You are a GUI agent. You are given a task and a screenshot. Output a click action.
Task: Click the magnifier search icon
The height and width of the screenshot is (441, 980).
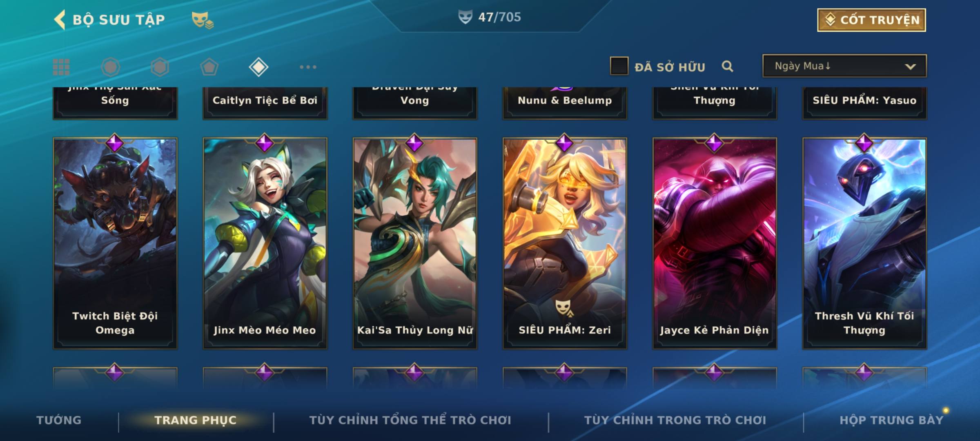point(727,66)
